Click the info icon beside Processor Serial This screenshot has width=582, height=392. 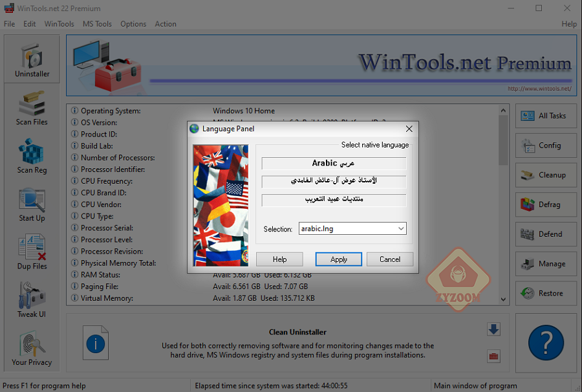[x=74, y=228]
